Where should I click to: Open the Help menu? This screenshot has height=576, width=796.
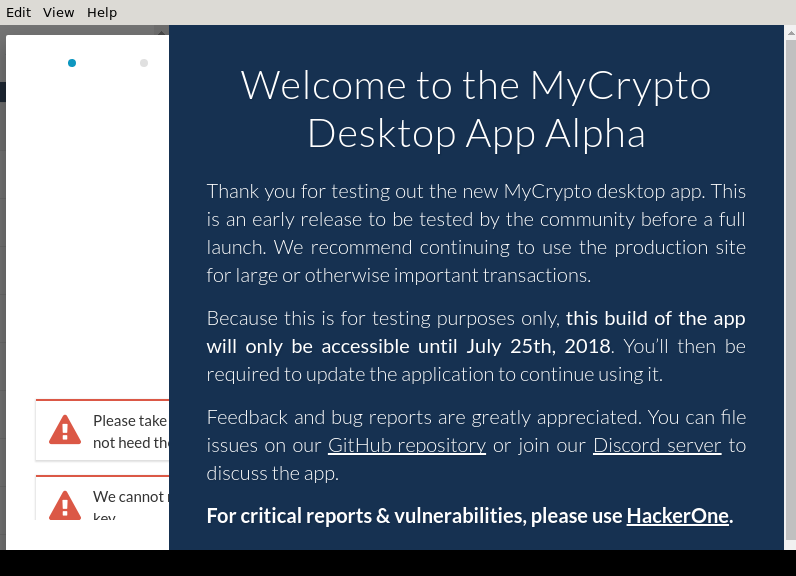[x=102, y=12]
